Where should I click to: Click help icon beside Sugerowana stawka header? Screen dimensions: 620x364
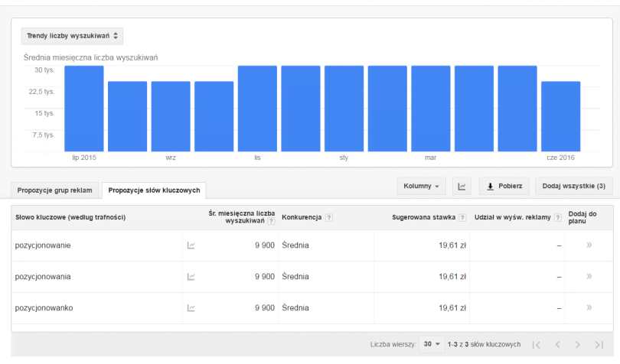pyautogui.click(x=463, y=218)
